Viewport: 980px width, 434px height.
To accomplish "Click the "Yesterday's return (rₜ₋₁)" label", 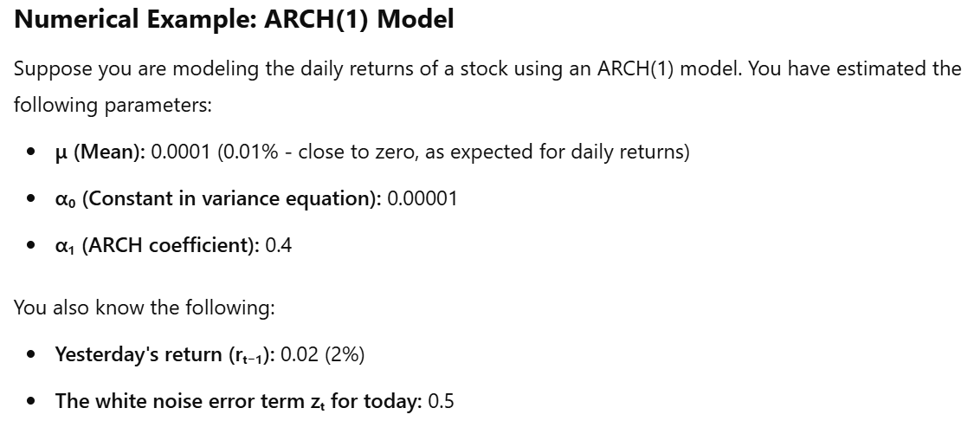I will [165, 354].
